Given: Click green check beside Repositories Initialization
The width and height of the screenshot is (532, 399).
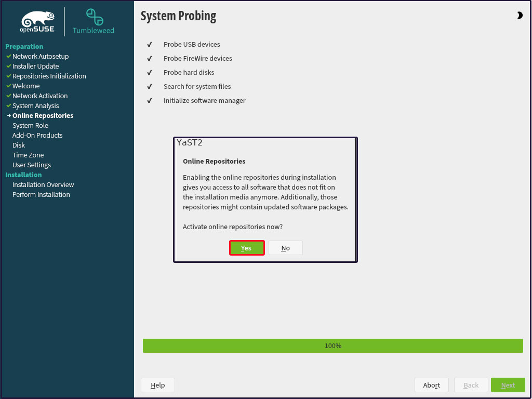Looking at the screenshot, I should coord(8,76).
